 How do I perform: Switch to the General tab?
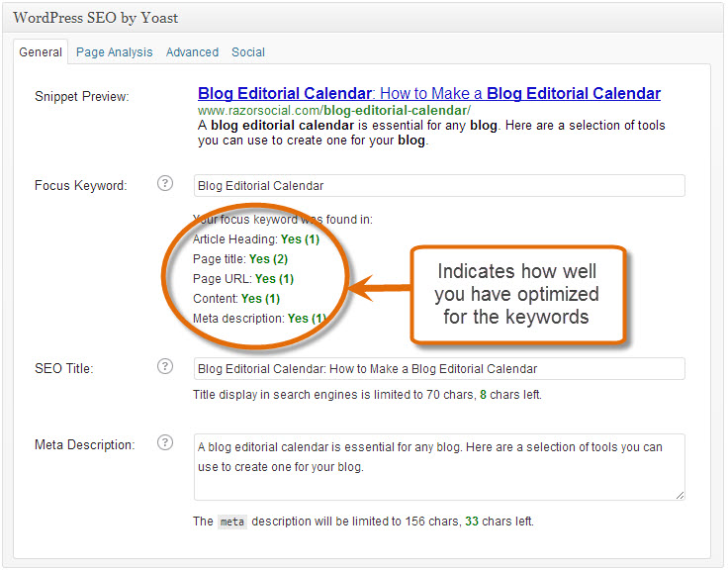click(41, 52)
